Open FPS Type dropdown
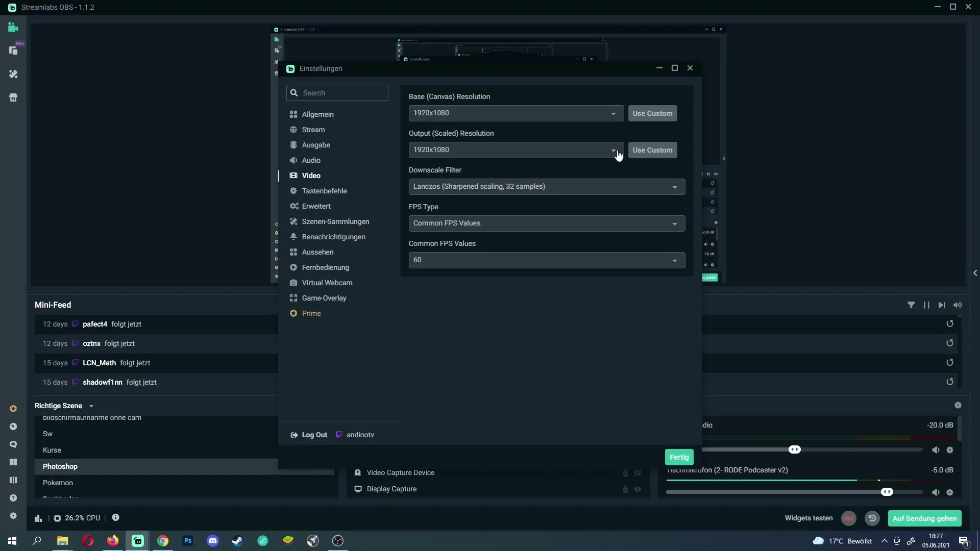The height and width of the screenshot is (551, 980). point(547,223)
